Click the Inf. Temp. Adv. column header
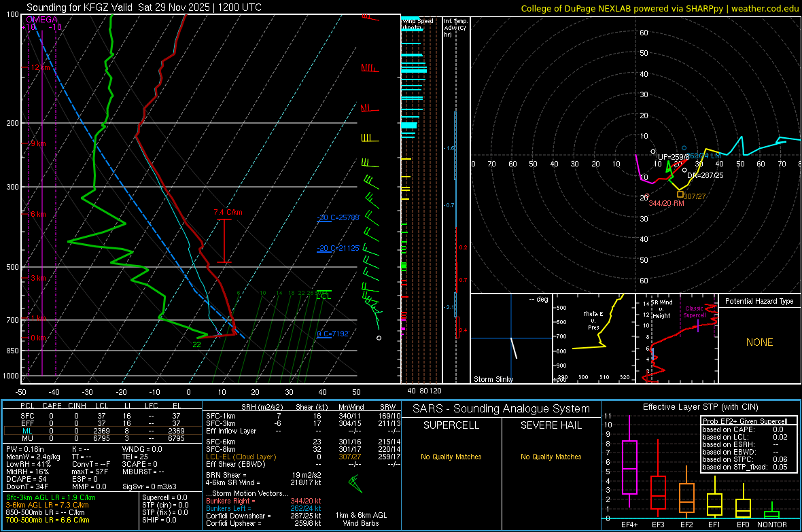 (x=455, y=28)
